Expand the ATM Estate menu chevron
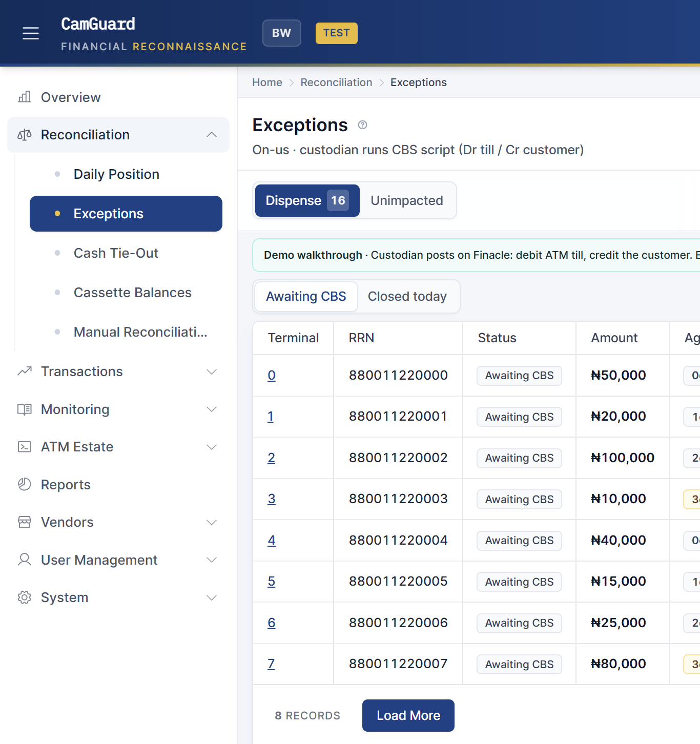This screenshot has width=700, height=744. 212,447
